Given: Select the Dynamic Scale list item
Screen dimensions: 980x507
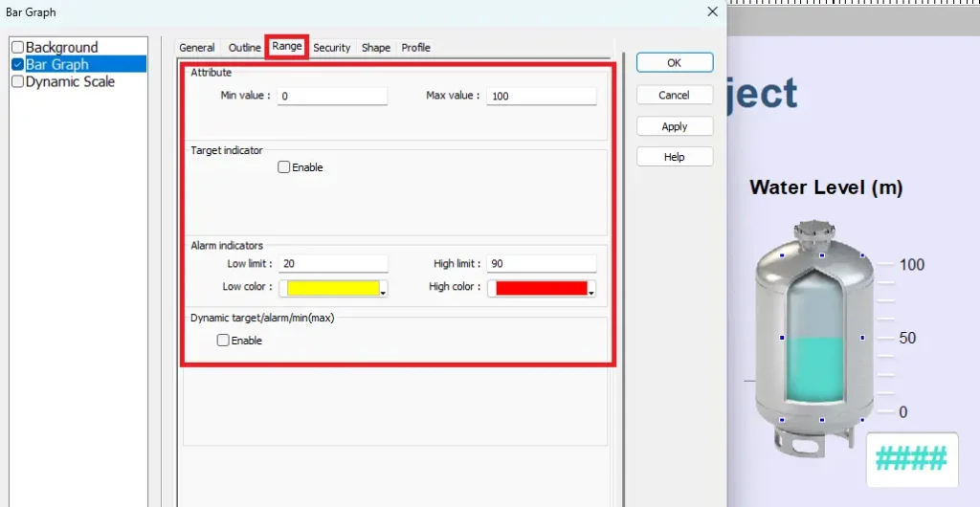Looking at the screenshot, I should 70,82.
